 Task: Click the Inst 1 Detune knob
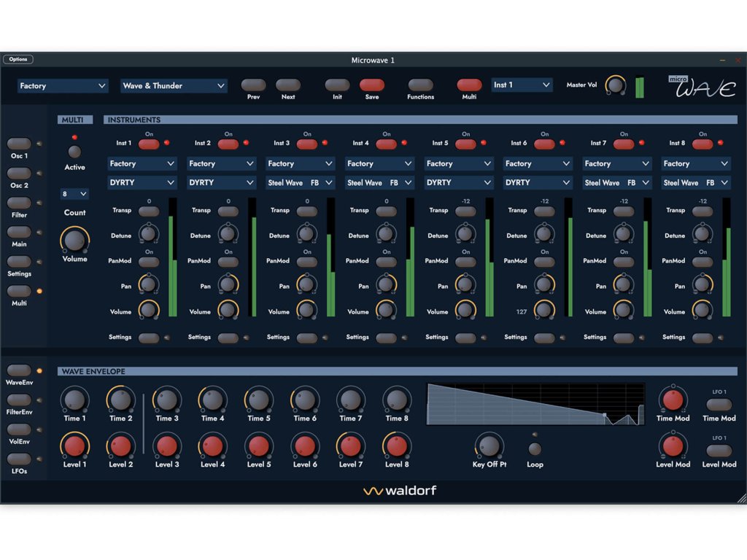[x=149, y=233]
